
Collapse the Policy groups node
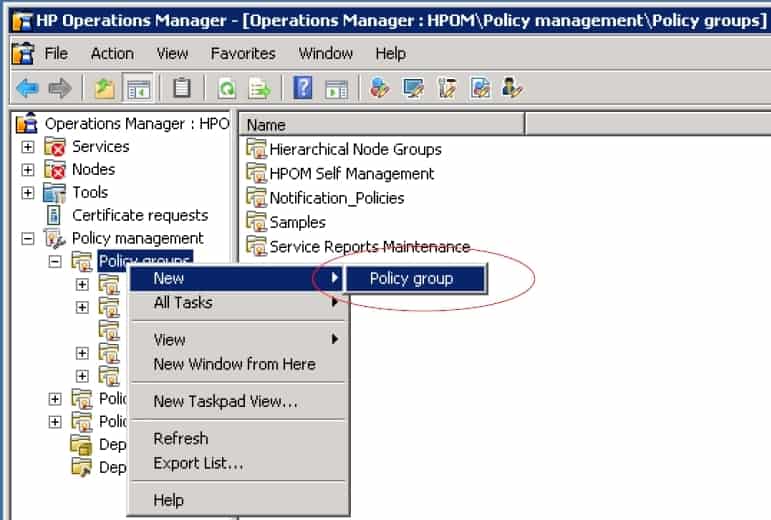[x=55, y=261]
